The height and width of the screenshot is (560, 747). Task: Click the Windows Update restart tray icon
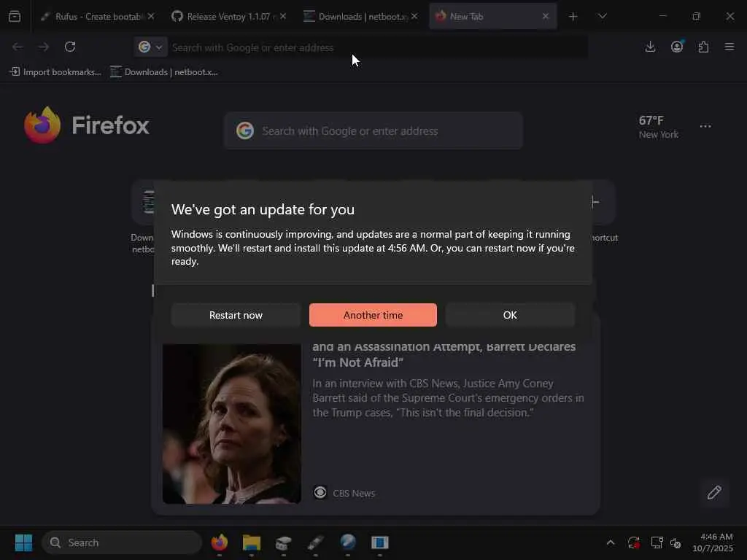[x=634, y=542]
